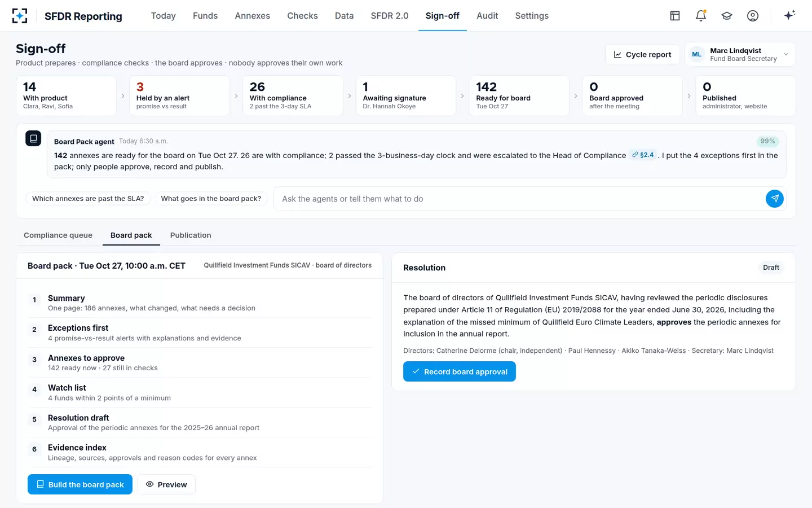Select the Publication tab
Screen dimensions: 812x508
point(191,235)
